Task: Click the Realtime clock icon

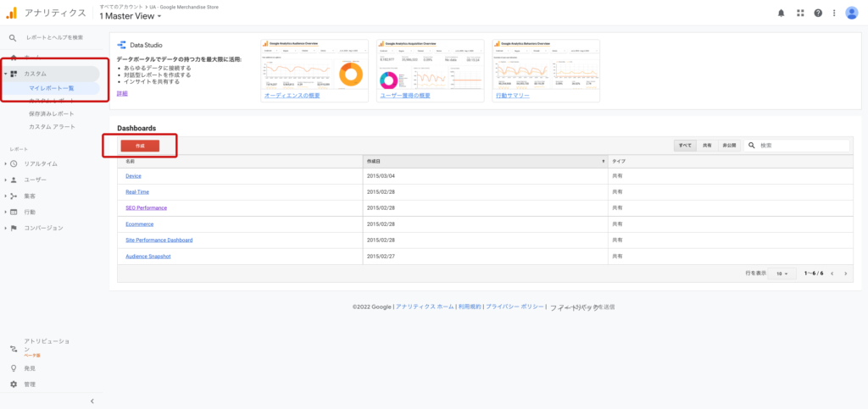Action: [x=14, y=163]
